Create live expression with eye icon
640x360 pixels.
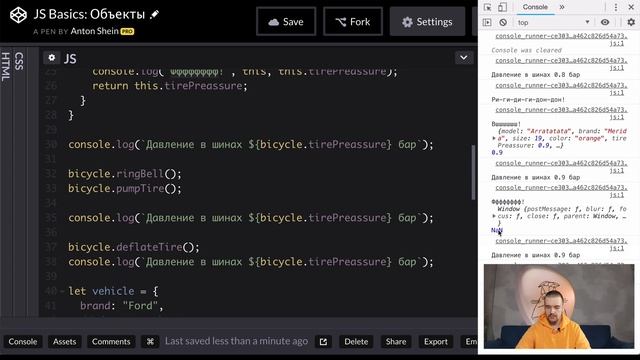[605, 22]
